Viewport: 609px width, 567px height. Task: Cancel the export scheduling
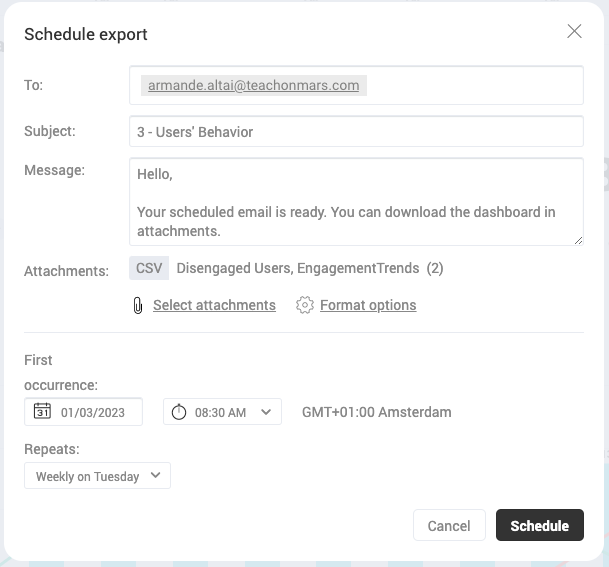click(449, 525)
